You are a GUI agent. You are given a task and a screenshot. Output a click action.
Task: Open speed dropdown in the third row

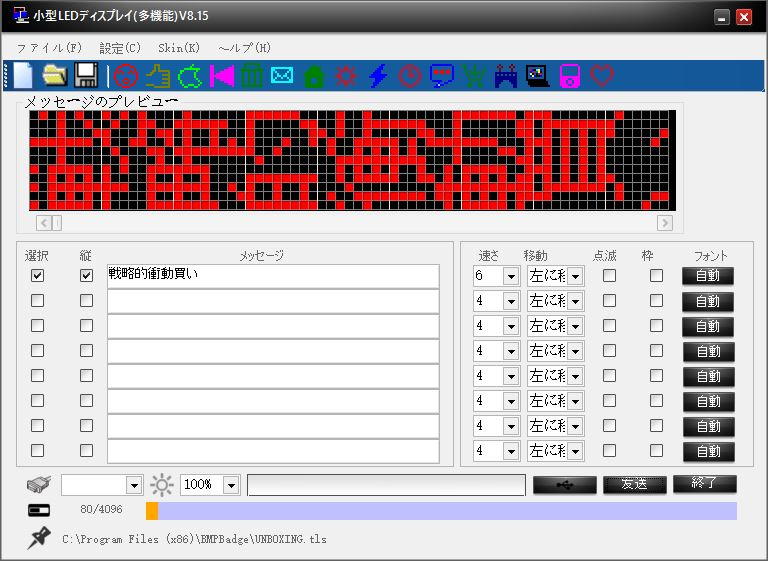point(511,326)
